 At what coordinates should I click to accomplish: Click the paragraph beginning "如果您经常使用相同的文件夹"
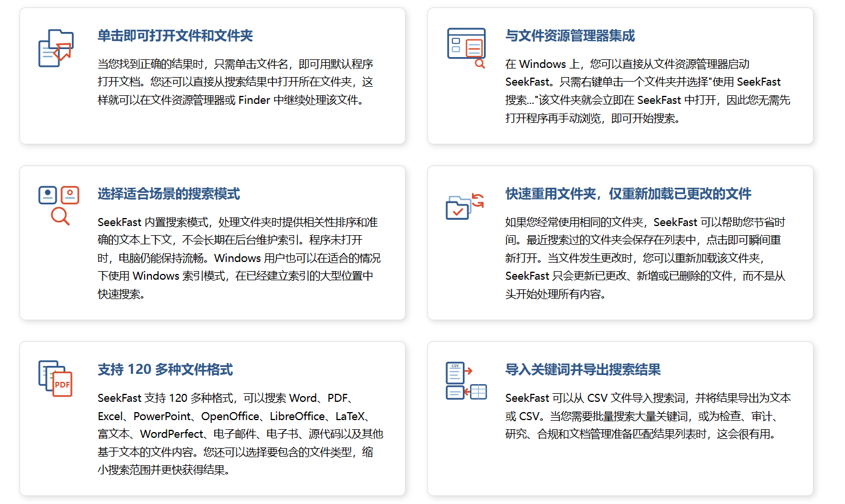(x=646, y=258)
